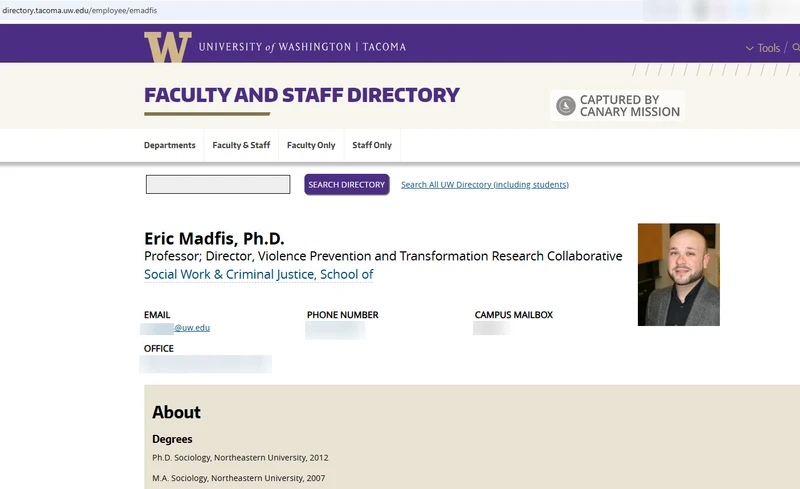Expand the Tools dropdown chevron
This screenshot has height=489, width=800.
(750, 48)
